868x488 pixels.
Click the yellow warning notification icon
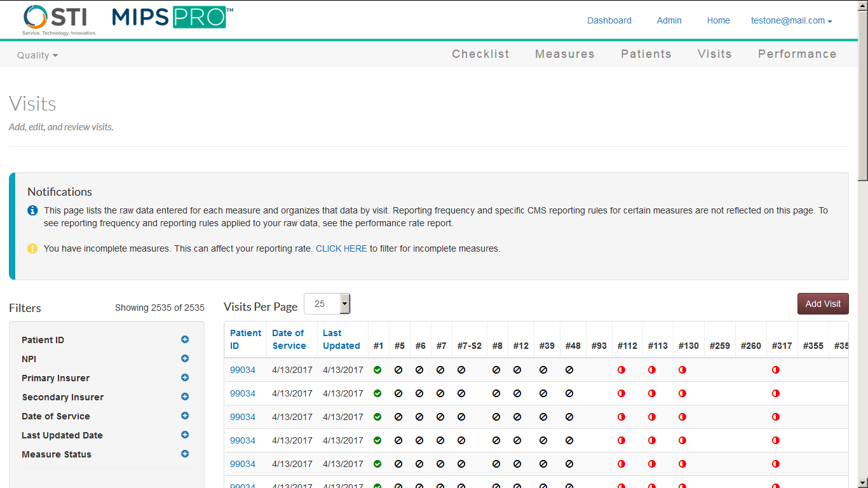(32, 248)
